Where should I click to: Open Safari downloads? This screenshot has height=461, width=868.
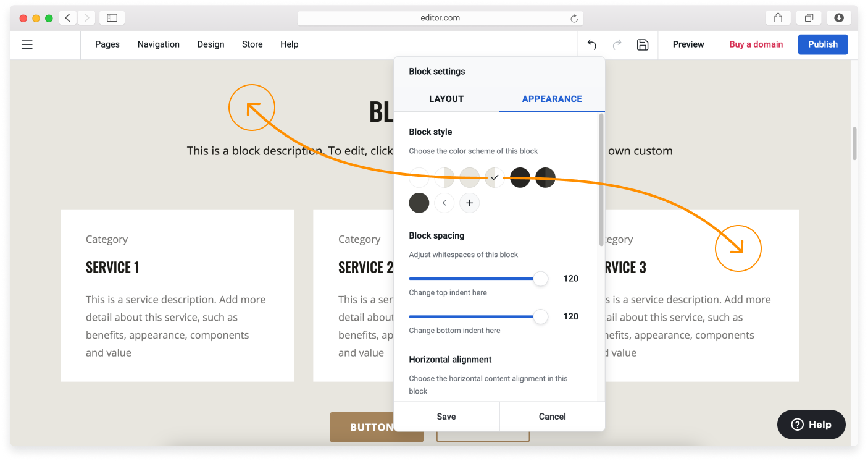click(839, 18)
